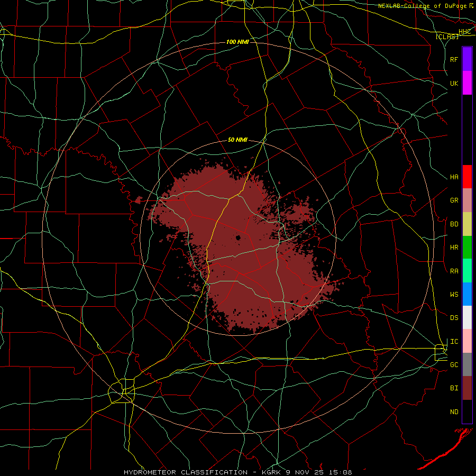Click the mint RA legend swatch
This screenshot has height=476, width=476.
click(x=467, y=271)
